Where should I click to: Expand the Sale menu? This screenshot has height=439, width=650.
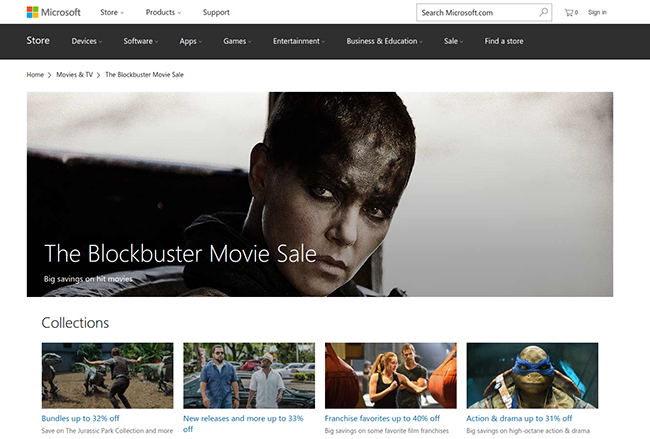[x=454, y=41]
